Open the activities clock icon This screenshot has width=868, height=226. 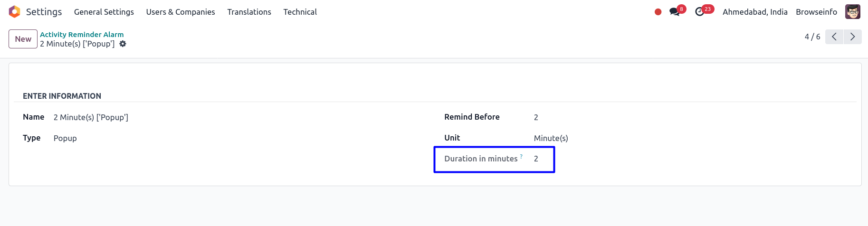point(700,12)
